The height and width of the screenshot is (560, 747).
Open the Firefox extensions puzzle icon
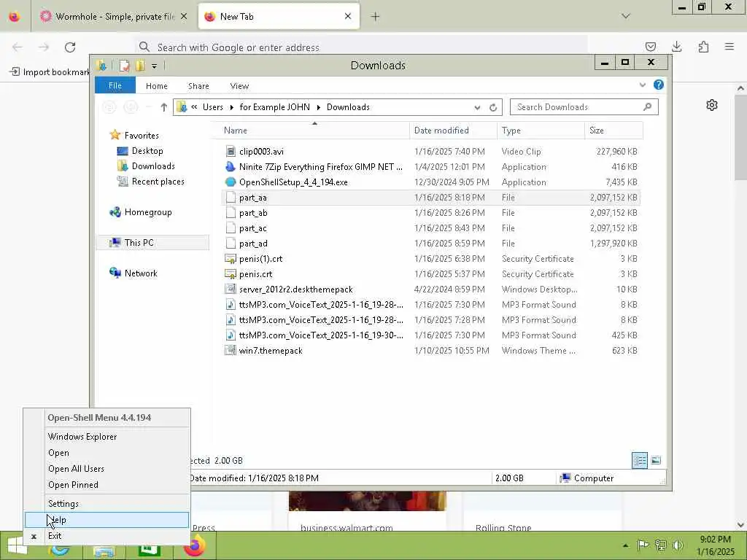coord(703,47)
